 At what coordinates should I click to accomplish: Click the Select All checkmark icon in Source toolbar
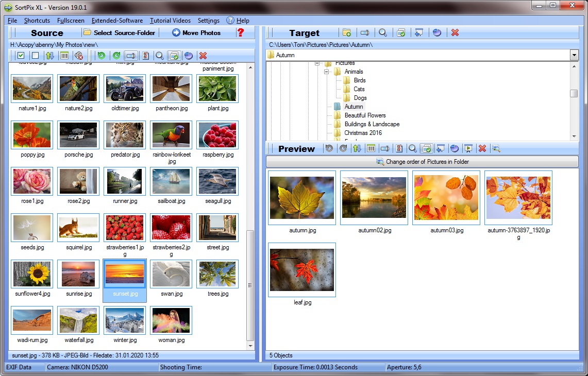click(21, 56)
